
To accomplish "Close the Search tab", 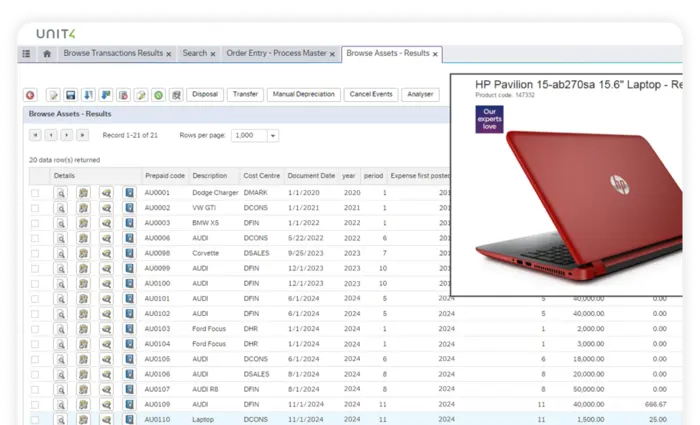I will click(x=215, y=54).
